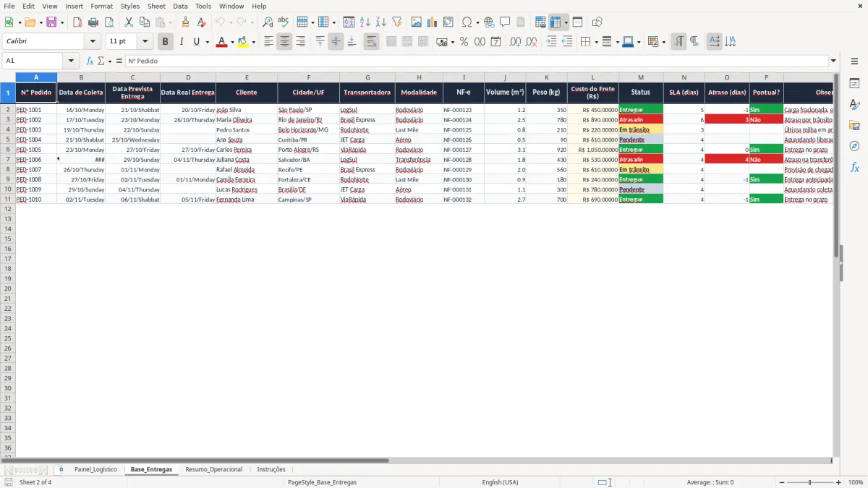
Task: Click the Increase Indent icon
Action: point(552,42)
